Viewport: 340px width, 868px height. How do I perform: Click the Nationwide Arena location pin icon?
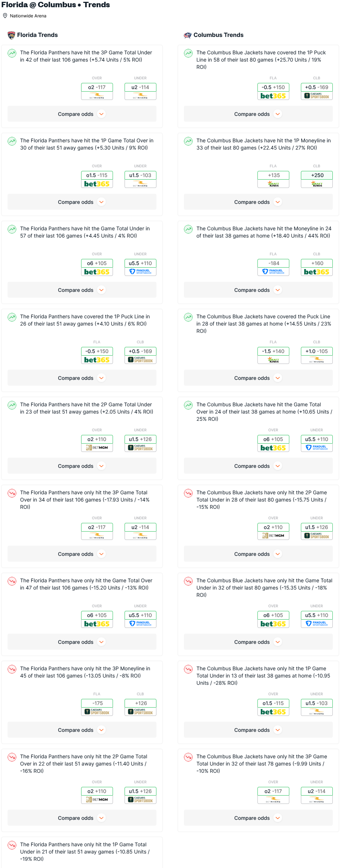[5, 16]
